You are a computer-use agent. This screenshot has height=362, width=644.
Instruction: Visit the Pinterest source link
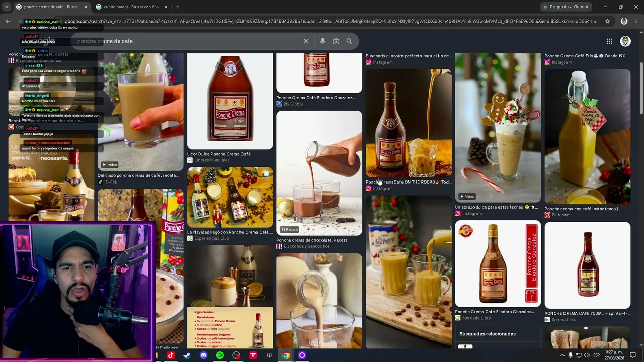point(560,215)
